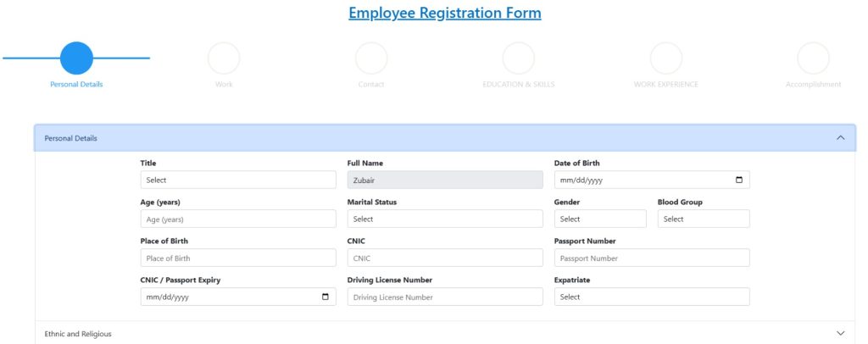Open the Blood Group dropdown

pyautogui.click(x=704, y=219)
